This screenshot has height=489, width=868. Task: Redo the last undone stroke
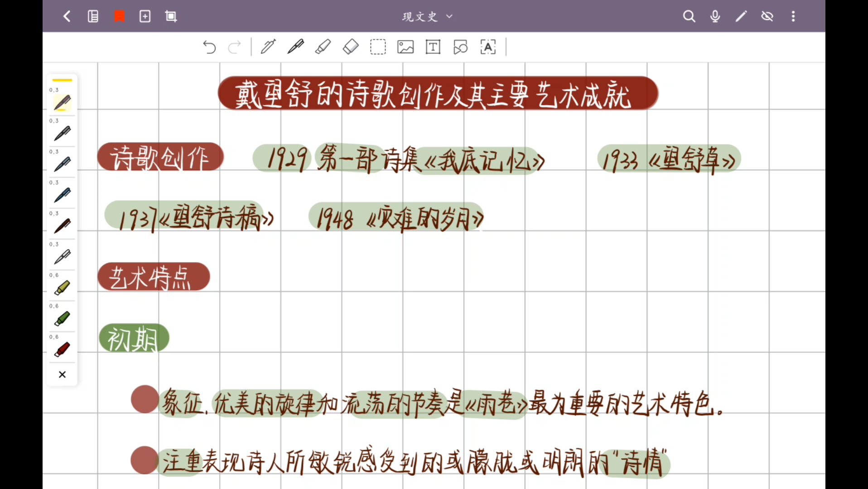tap(235, 47)
